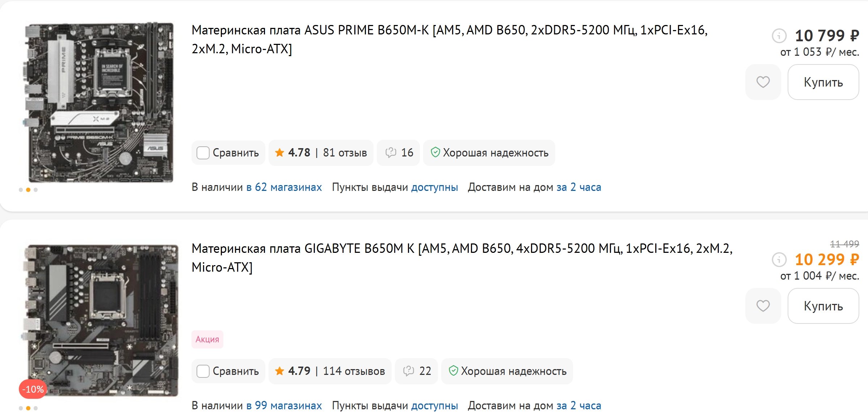Open the 'в 62 магазинах' availability link
Image resolution: width=868 pixels, height=418 pixels.
(x=284, y=187)
